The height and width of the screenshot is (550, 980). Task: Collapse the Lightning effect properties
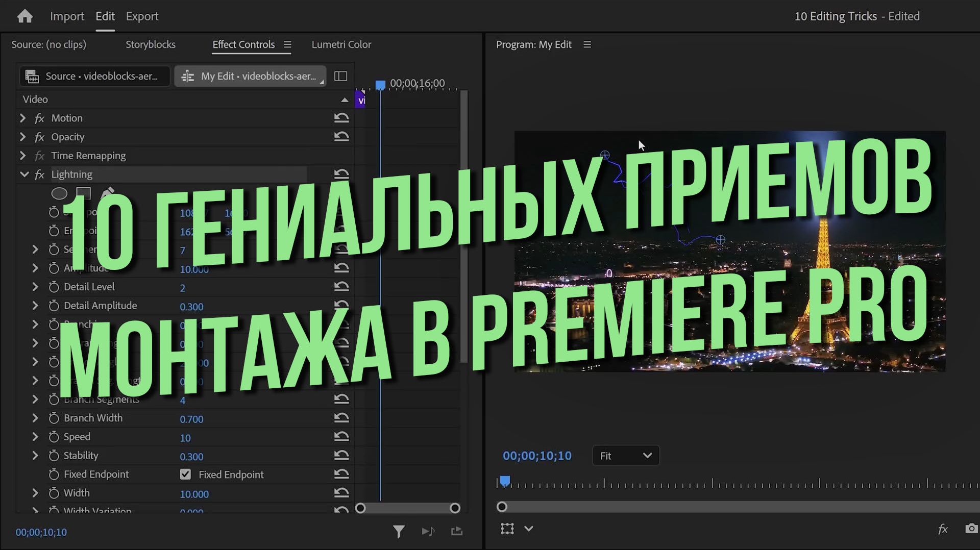[24, 174]
